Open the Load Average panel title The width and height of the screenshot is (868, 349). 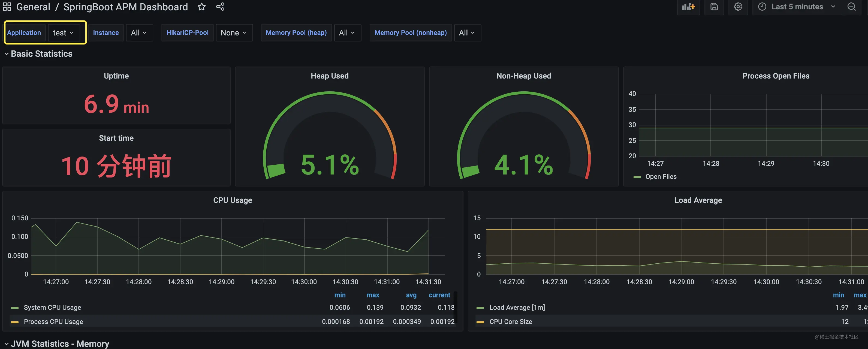click(698, 200)
